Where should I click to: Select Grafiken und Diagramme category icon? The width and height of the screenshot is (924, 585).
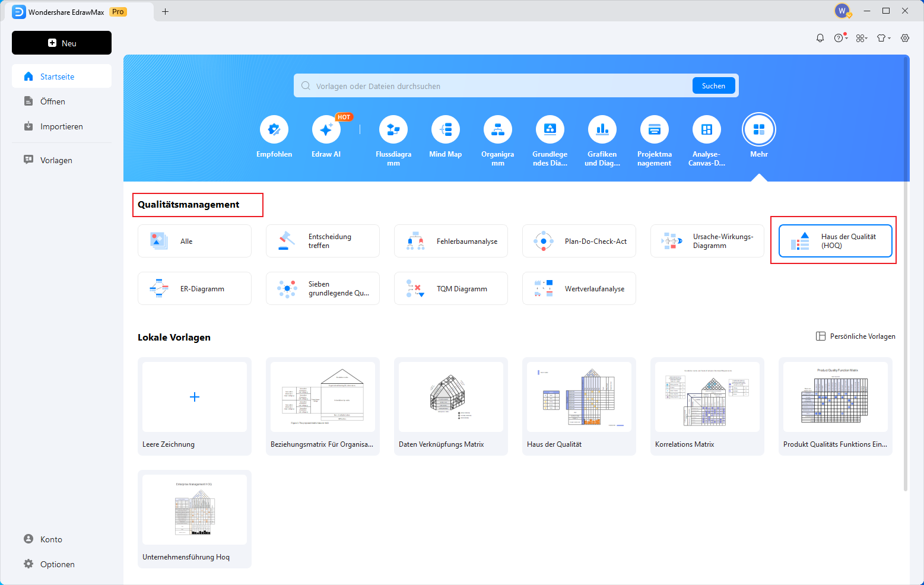(x=602, y=129)
